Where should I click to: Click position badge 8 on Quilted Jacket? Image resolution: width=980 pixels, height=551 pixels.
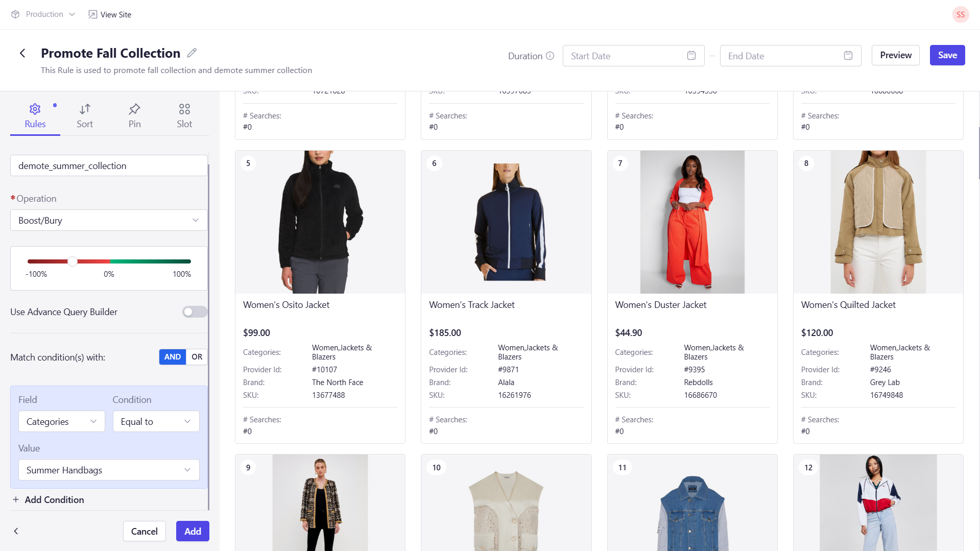[806, 163]
